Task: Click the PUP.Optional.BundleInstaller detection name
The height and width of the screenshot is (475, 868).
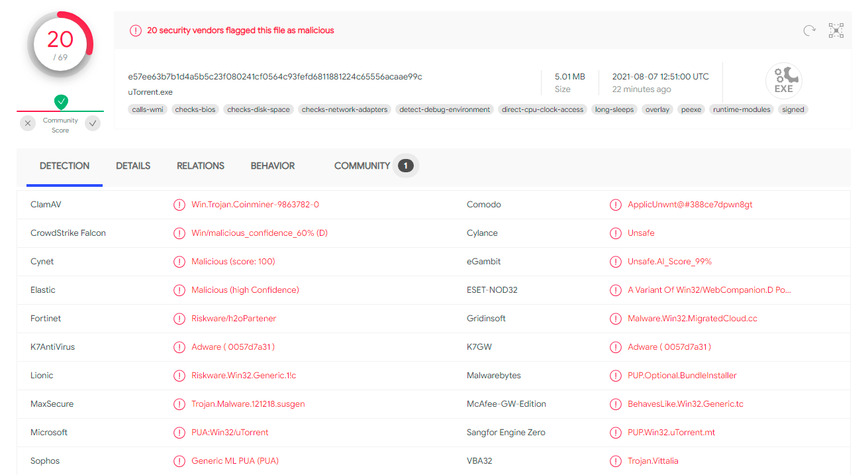Action: point(683,376)
